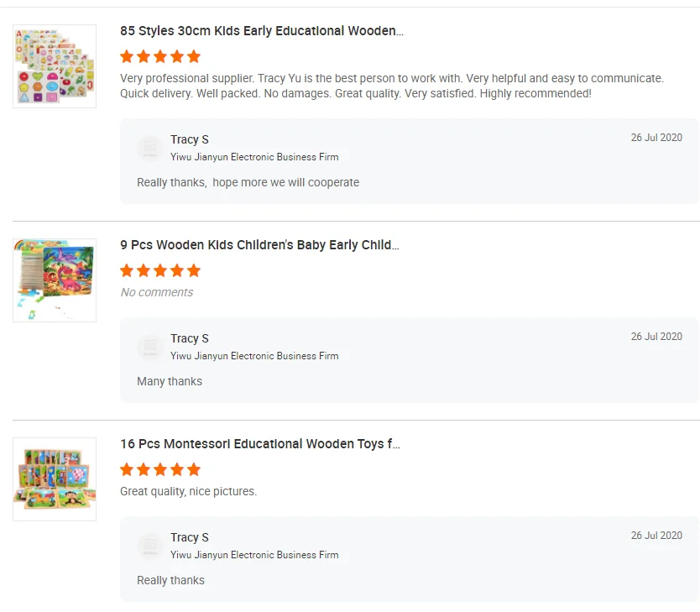Click Tracy S name in the 'Many thanks' reply
700x612 pixels.
click(190, 338)
